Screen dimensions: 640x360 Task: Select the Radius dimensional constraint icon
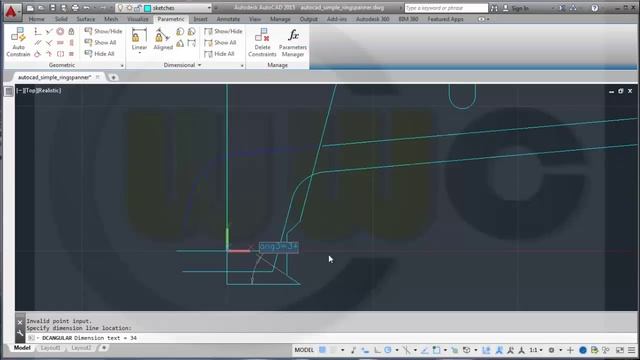click(180, 31)
